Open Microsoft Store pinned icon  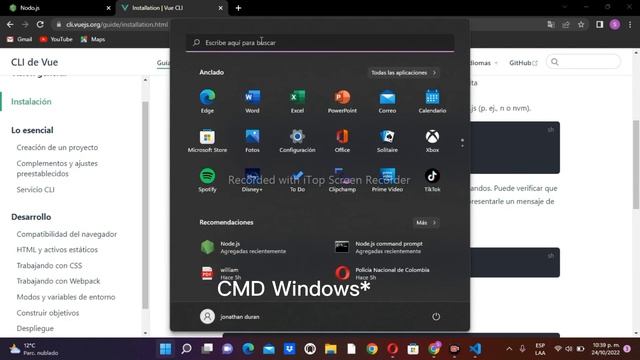(x=207, y=140)
